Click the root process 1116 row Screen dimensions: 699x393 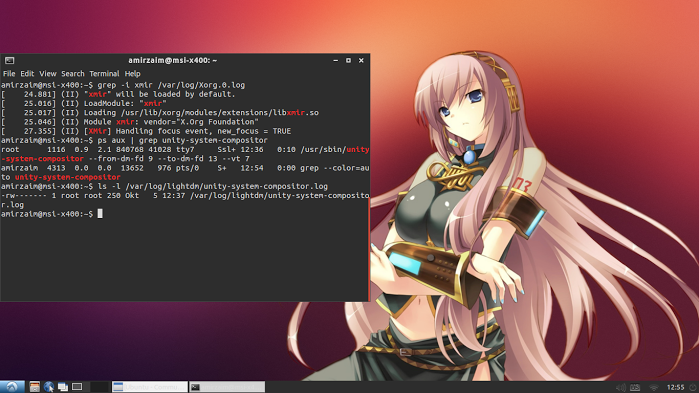[185, 149]
